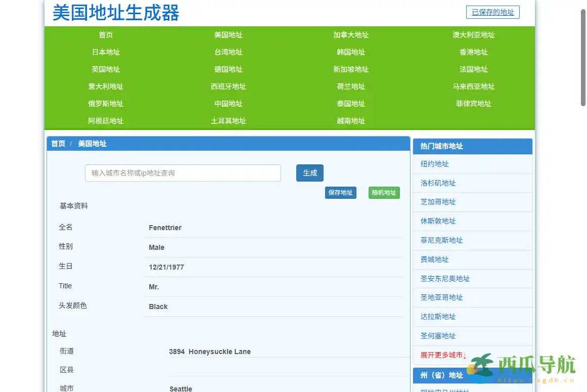587x392 pixels.
Task: Select 美国地址 from the navigation menu
Action: [229, 35]
